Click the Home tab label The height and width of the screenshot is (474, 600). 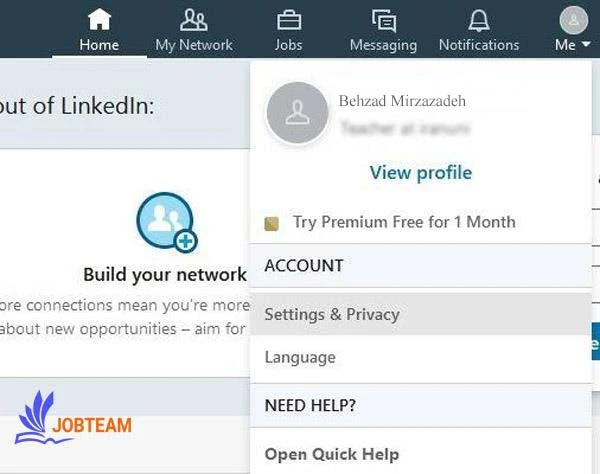click(99, 45)
